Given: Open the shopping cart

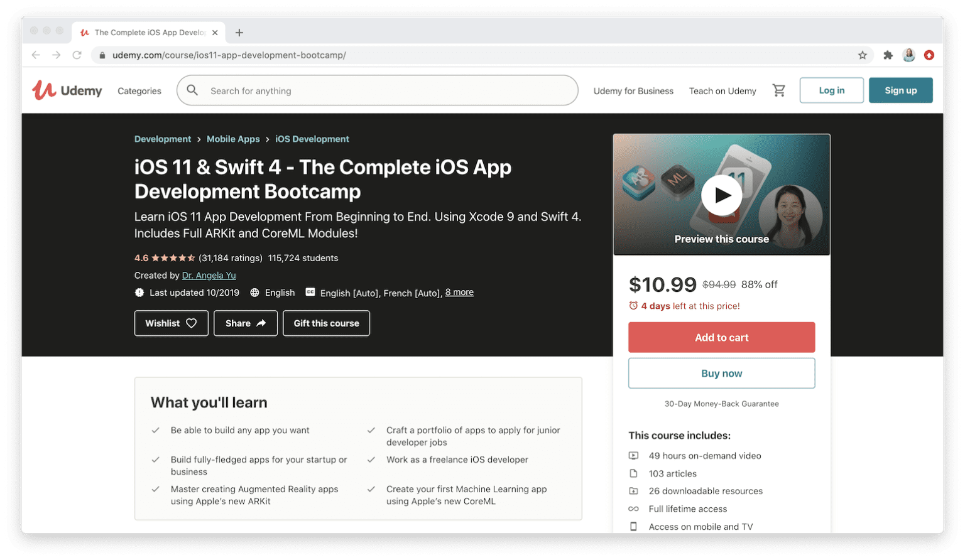Looking at the screenshot, I should [779, 90].
